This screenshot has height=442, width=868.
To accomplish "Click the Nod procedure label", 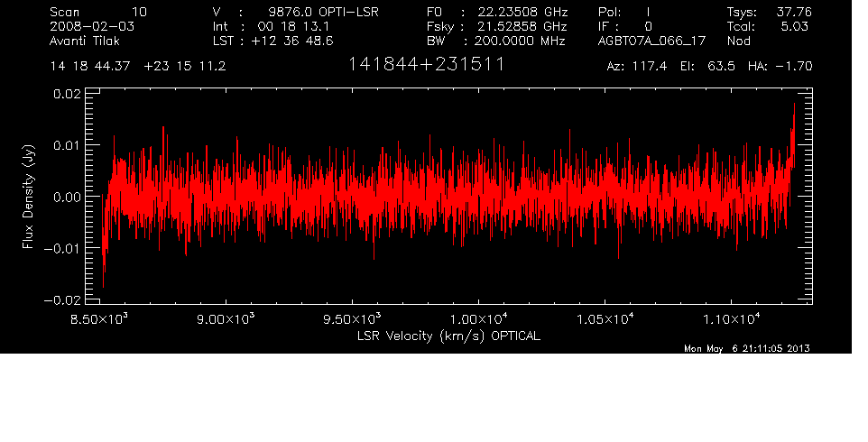I will pyautogui.click(x=739, y=41).
